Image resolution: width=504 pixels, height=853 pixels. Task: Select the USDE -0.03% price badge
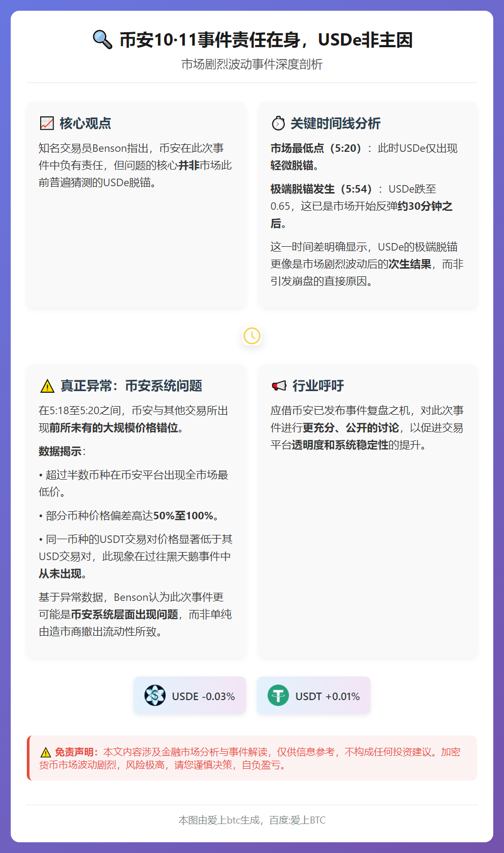pos(190,696)
